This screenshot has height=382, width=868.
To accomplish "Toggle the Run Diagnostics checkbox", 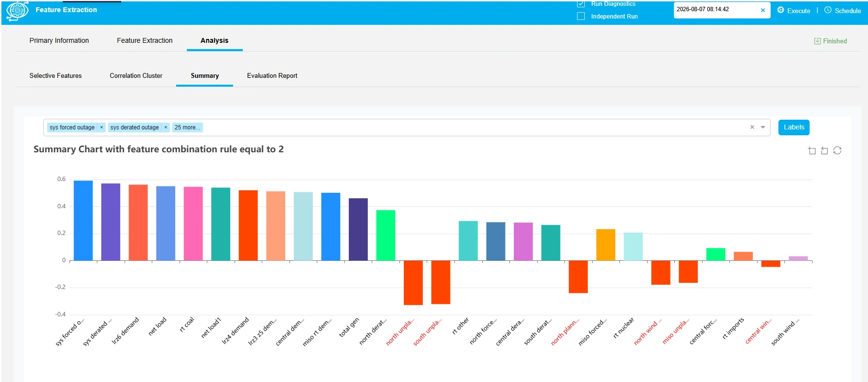I will tap(580, 4).
